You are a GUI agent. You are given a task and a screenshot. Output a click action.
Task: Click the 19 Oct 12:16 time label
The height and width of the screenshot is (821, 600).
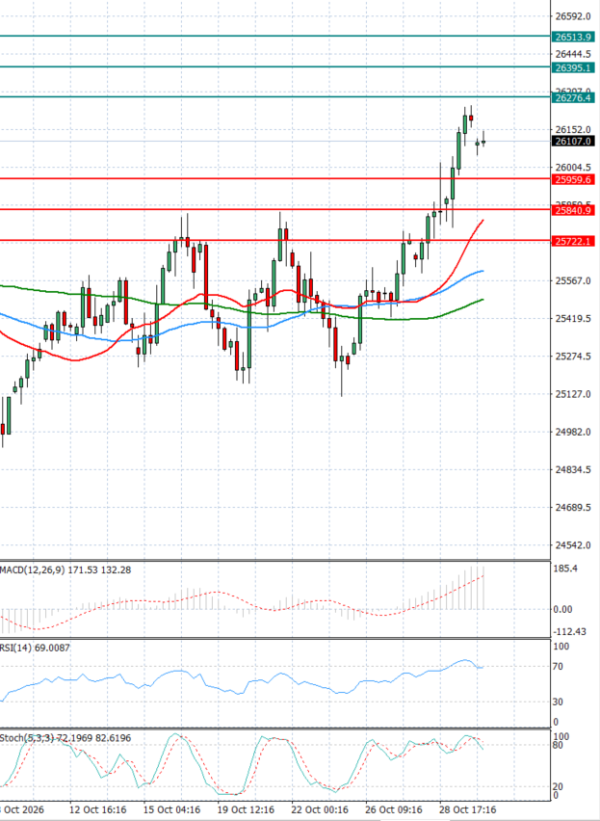(x=246, y=810)
